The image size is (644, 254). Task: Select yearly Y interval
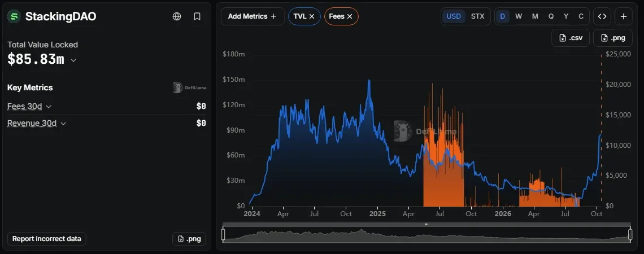(566, 16)
